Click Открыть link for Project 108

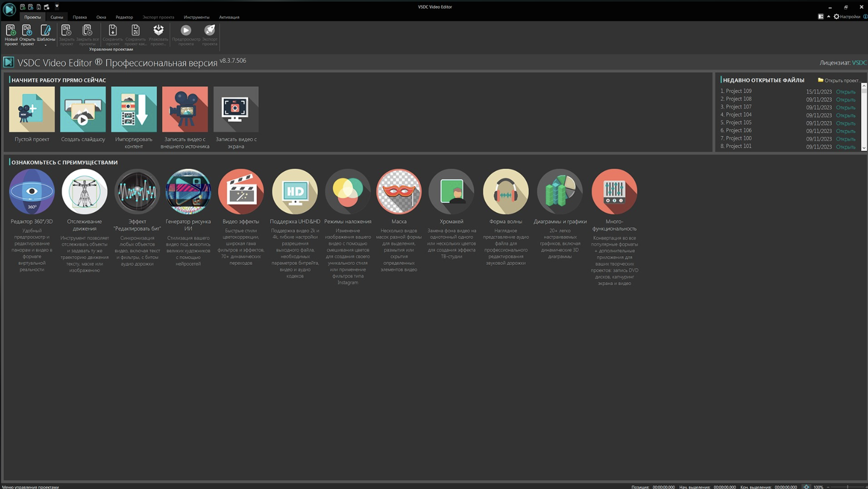pyautogui.click(x=846, y=100)
